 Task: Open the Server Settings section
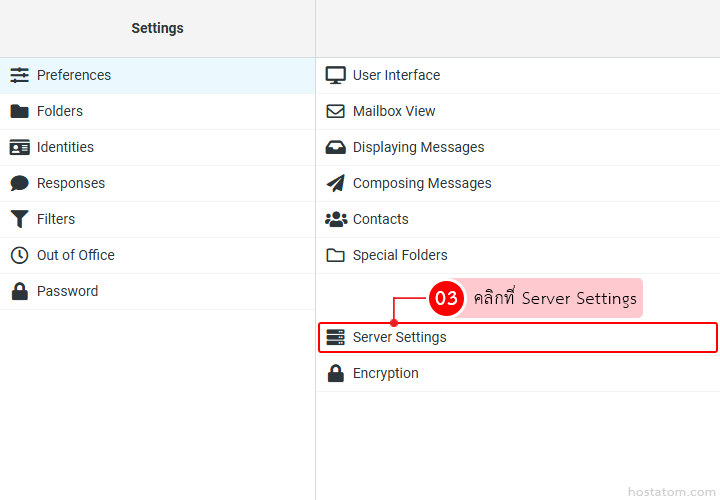(400, 337)
